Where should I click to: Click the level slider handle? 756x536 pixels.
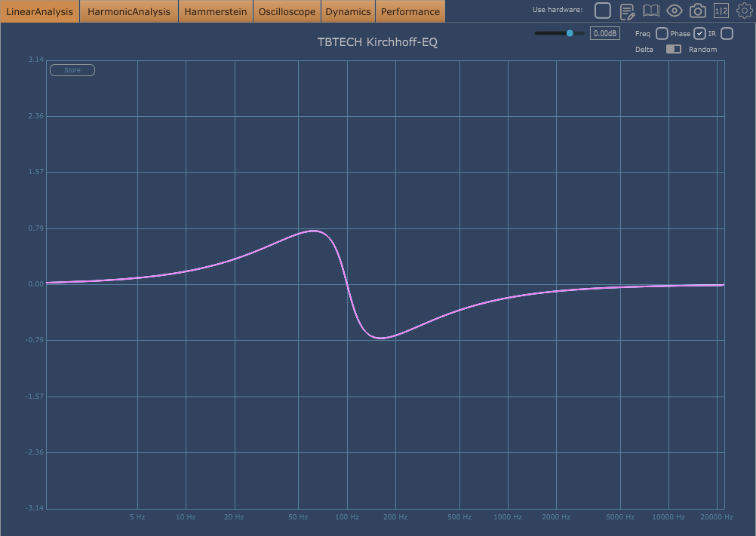tap(570, 33)
